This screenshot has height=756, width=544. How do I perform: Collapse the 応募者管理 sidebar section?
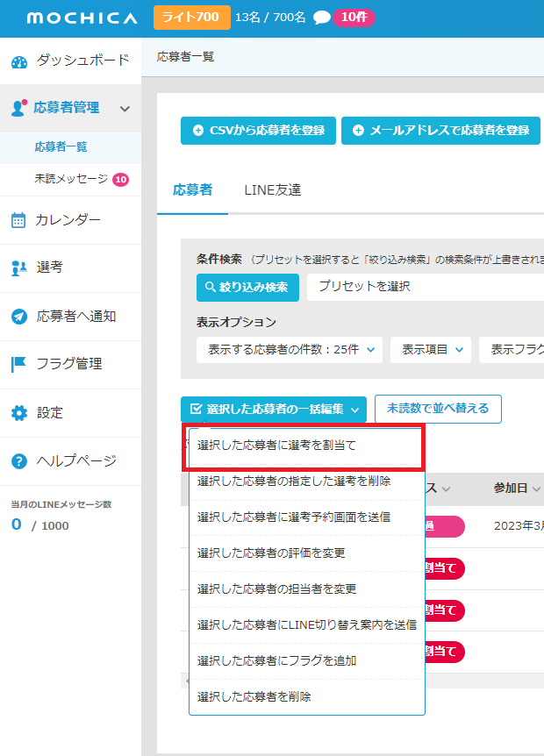click(x=125, y=109)
